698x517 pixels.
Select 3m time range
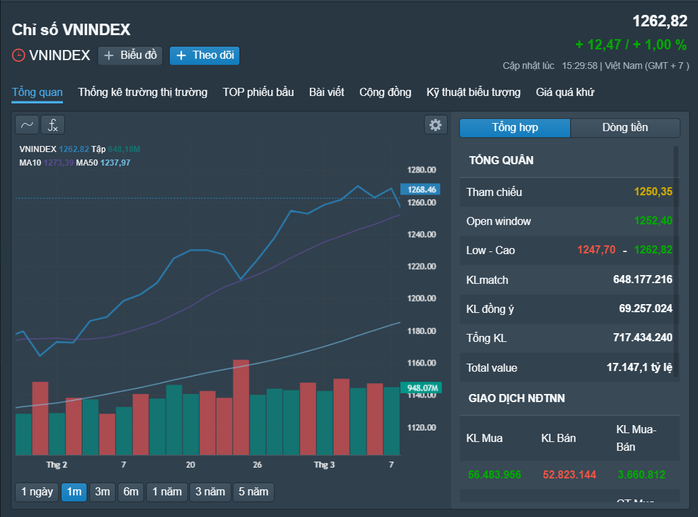(102, 492)
